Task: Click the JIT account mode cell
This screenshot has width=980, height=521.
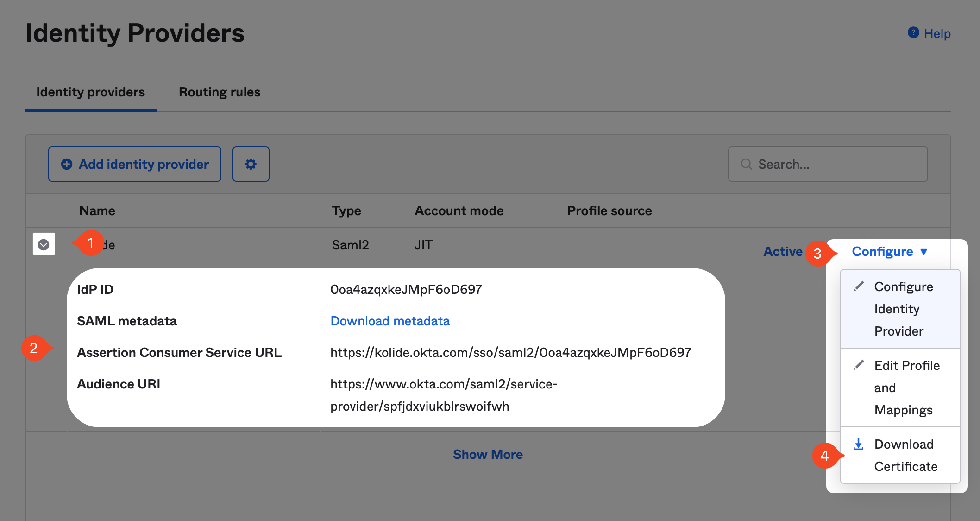Action: [423, 245]
